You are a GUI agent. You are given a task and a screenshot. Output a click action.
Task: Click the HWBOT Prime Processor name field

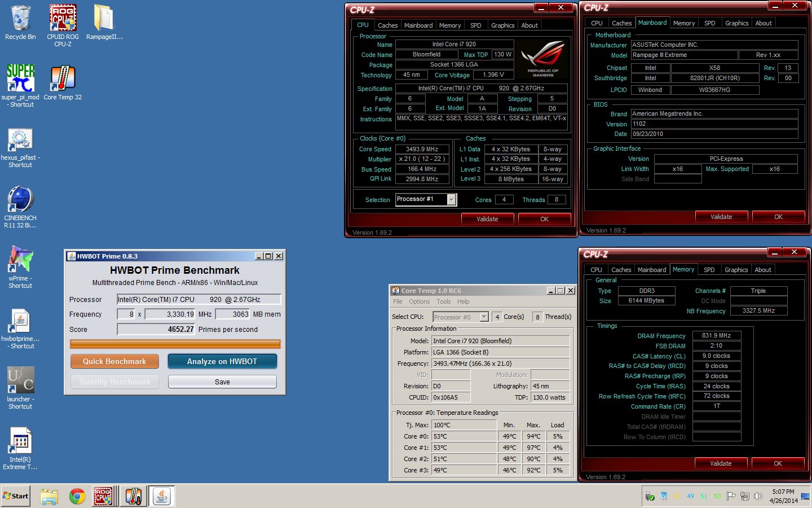tap(198, 299)
